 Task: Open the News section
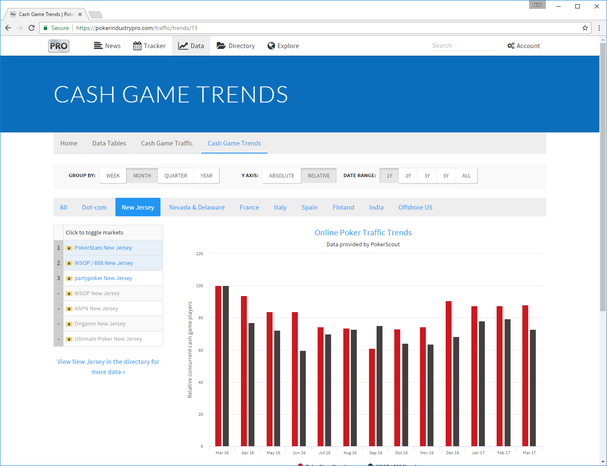click(x=107, y=46)
